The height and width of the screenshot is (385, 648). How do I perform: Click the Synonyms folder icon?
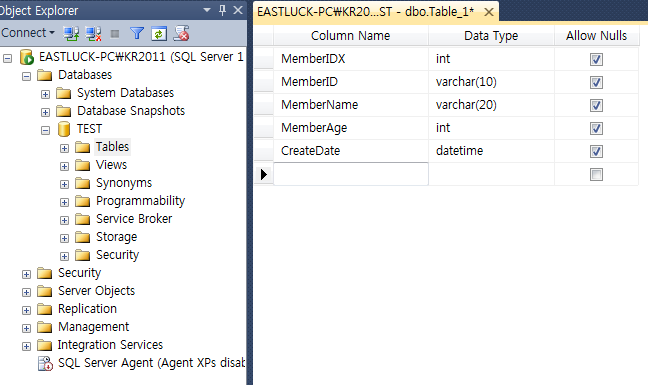pos(83,183)
